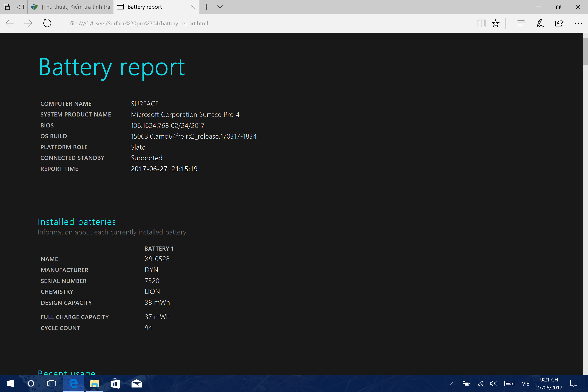
Task: Open Action Center notifications icon
Action: (x=574, y=383)
